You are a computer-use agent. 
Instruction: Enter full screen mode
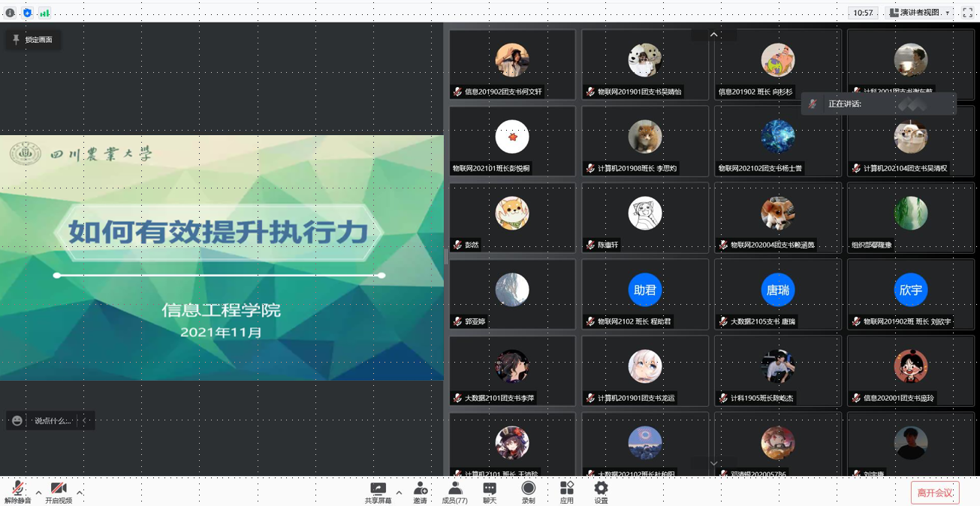tap(967, 13)
